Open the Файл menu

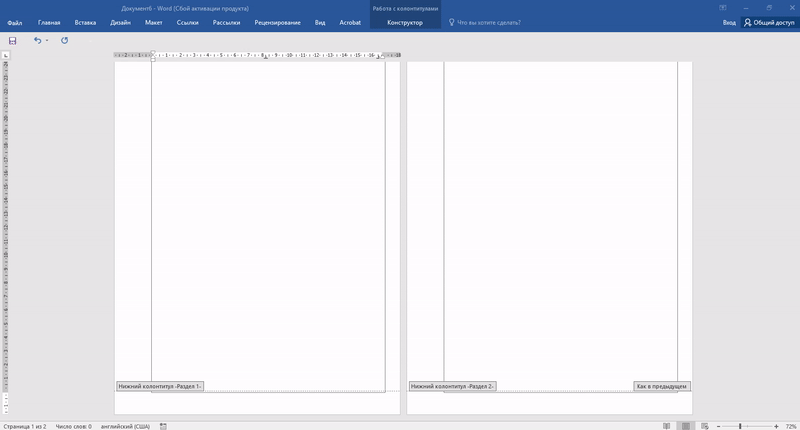tap(15, 22)
